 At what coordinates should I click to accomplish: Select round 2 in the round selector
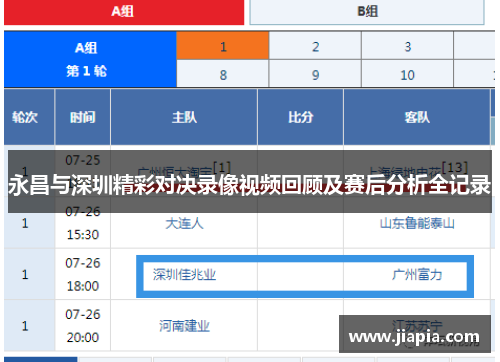[x=315, y=46]
